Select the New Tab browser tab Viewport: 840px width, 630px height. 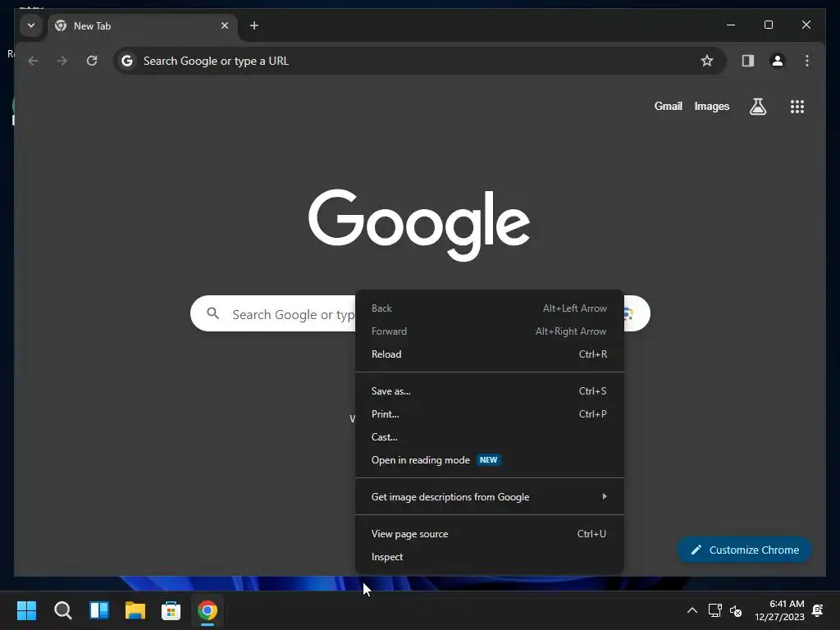tap(143, 25)
